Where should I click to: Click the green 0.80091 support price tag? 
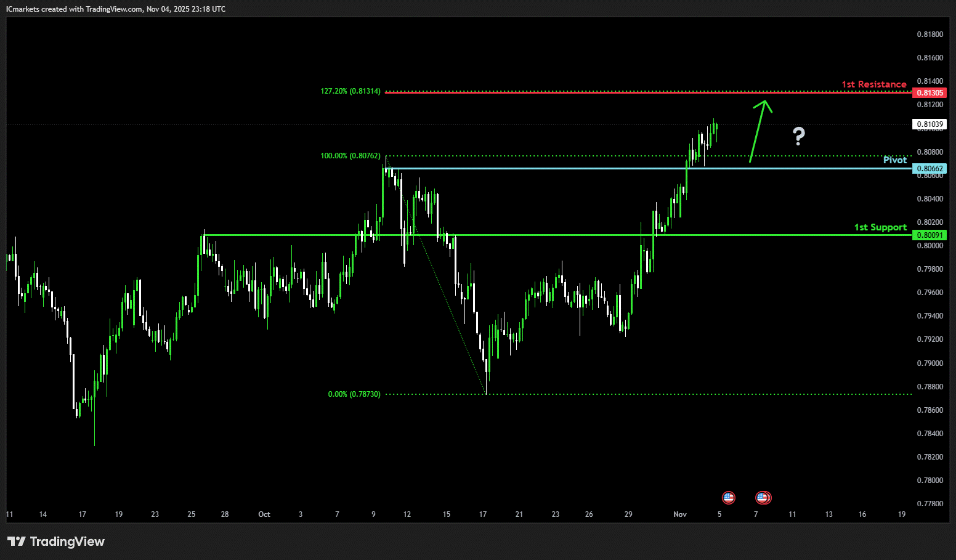click(x=930, y=235)
